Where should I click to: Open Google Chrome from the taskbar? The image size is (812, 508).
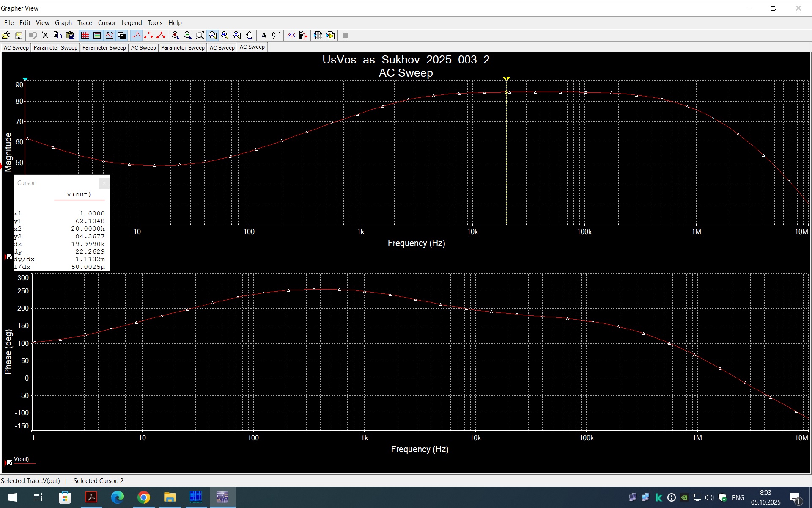[x=144, y=497]
